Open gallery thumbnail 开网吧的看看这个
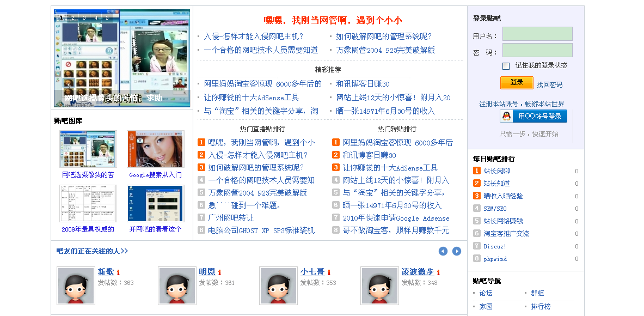This screenshot has height=316, width=644. pos(155,203)
